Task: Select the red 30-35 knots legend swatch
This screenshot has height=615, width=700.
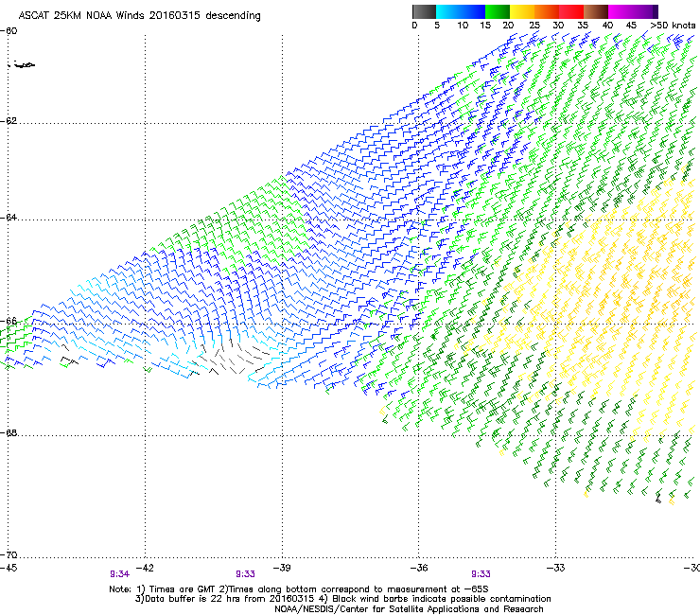Action: point(571,11)
